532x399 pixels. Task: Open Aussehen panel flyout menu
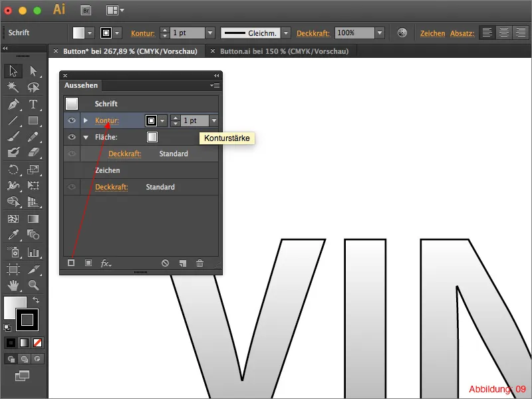tap(215, 85)
